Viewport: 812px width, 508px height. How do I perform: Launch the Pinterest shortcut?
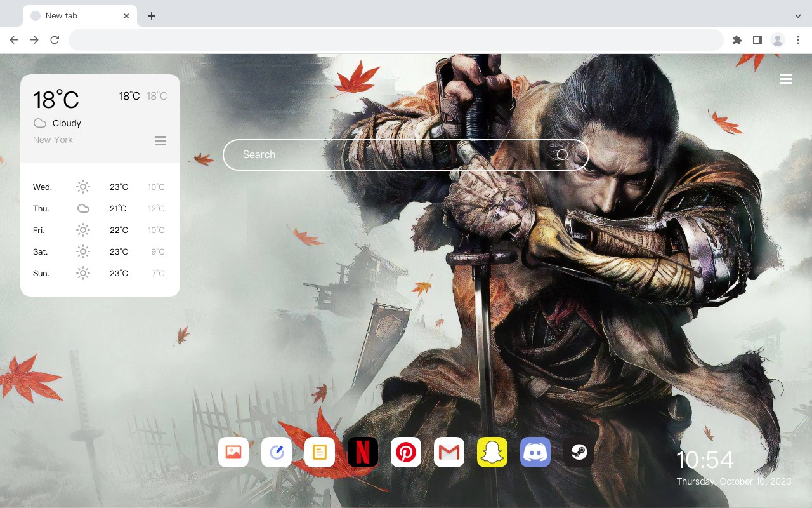[406, 452]
